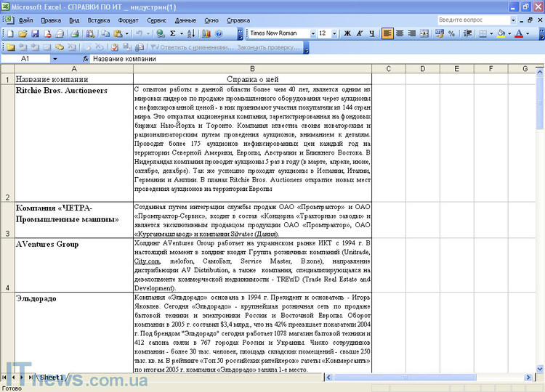Click the horizontal scrollbar right arrow
The height and width of the screenshot is (392, 545).
tap(528, 377)
